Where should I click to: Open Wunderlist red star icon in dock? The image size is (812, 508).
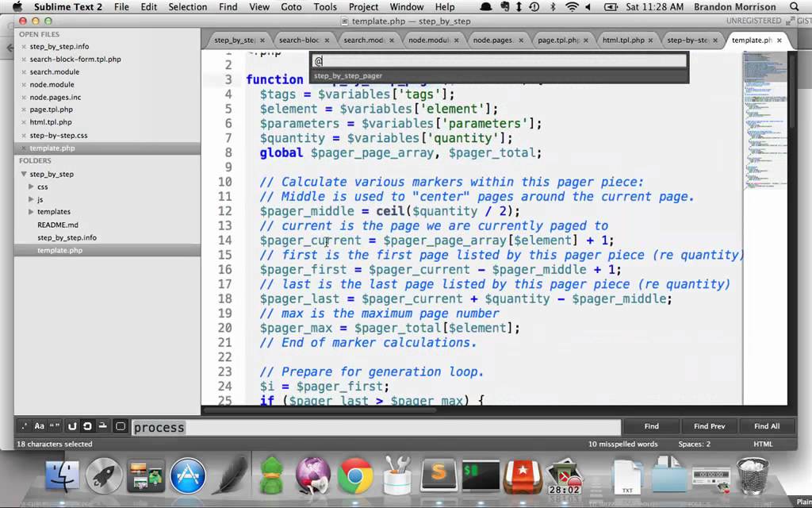pyautogui.click(x=523, y=475)
